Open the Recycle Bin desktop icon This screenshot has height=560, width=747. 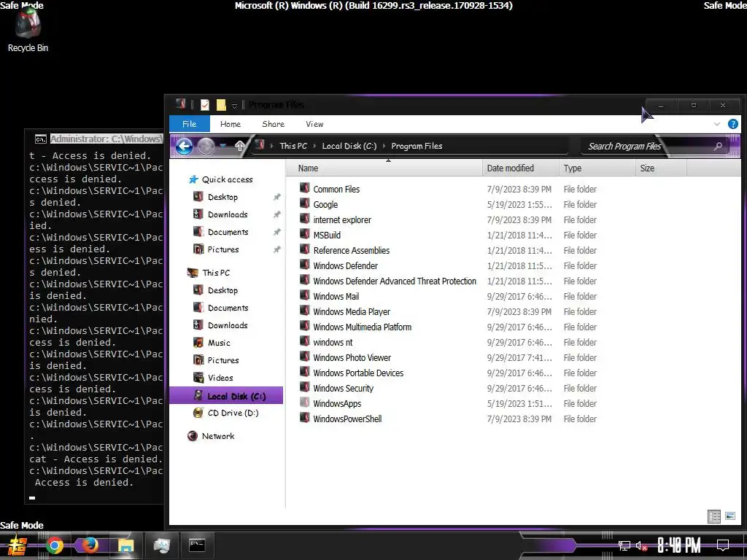28,29
